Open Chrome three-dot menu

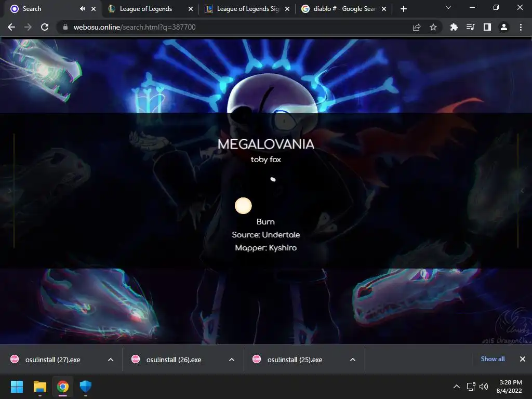pyautogui.click(x=521, y=27)
